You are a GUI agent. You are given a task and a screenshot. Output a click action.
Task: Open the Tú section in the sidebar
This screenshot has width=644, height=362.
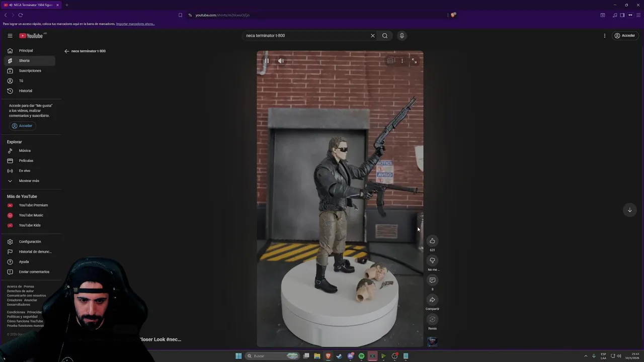pyautogui.click(x=30, y=81)
